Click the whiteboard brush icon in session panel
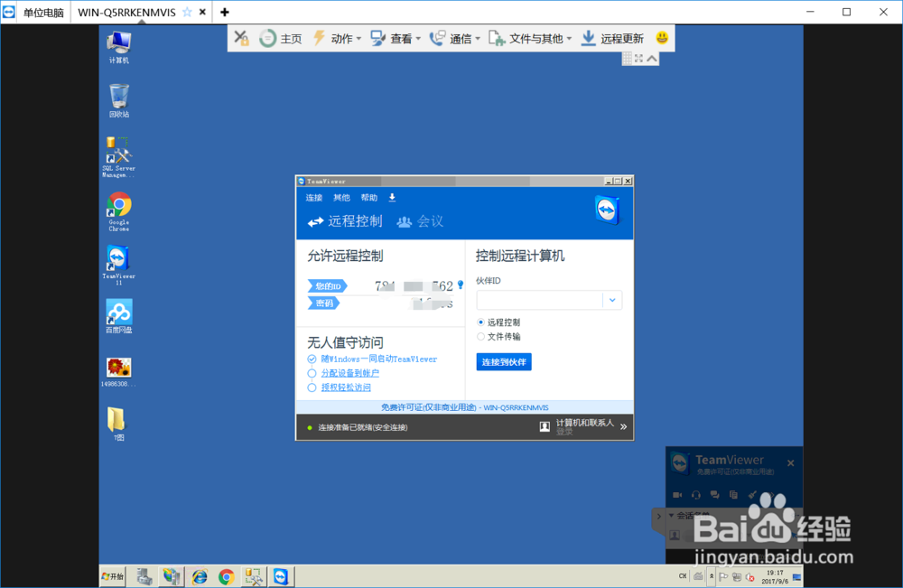 tap(752, 495)
